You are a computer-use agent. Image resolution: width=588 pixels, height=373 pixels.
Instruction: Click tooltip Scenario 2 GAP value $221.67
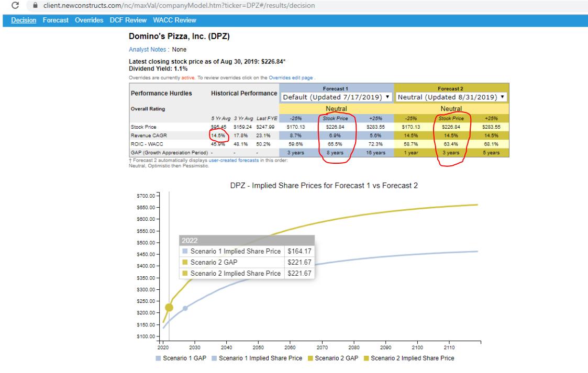[299, 263]
